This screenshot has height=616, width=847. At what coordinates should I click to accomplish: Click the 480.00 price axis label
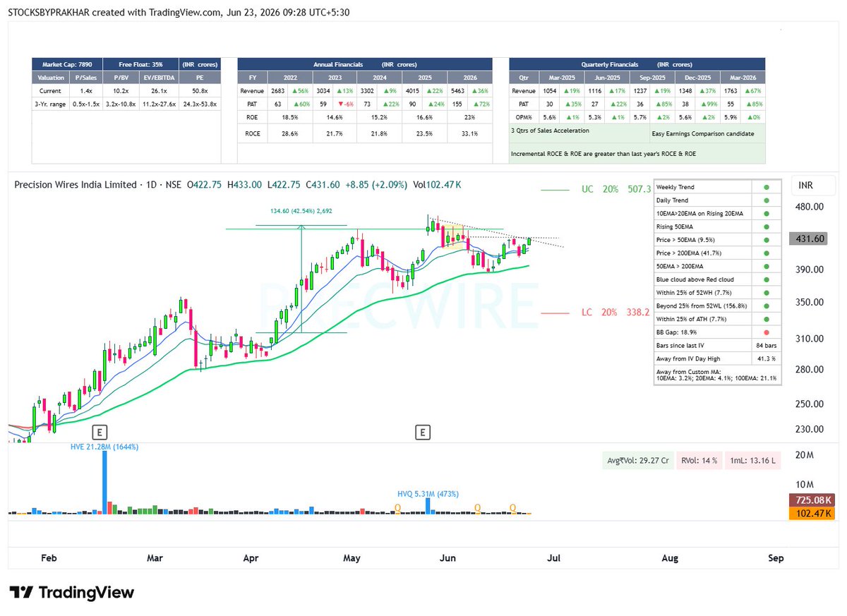tap(810, 207)
